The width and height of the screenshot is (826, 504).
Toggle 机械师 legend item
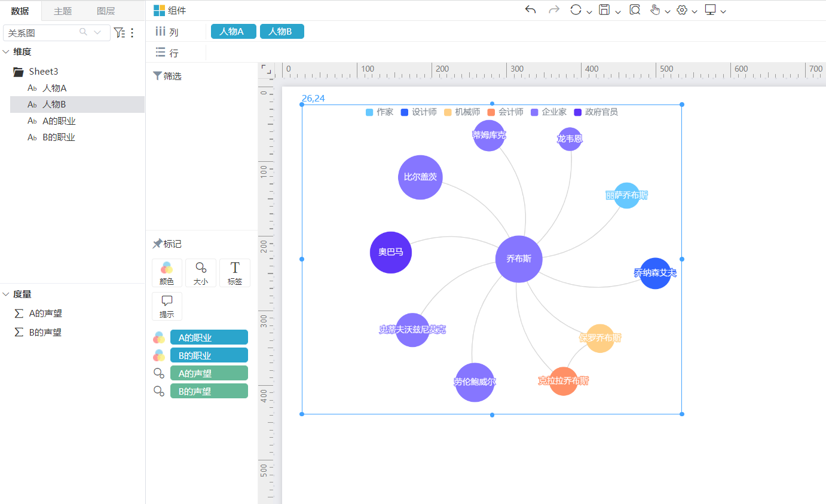point(462,112)
